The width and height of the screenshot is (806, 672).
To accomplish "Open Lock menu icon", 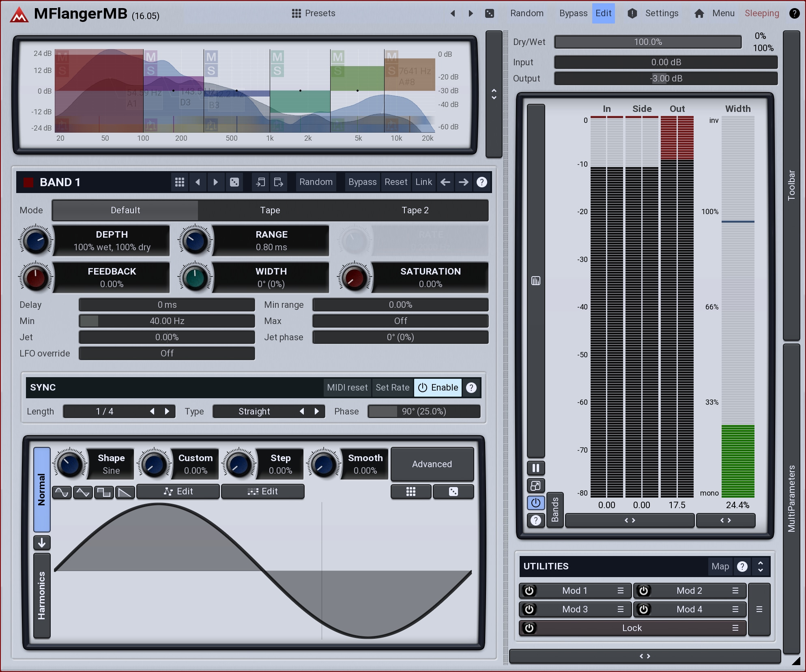I will click(735, 628).
